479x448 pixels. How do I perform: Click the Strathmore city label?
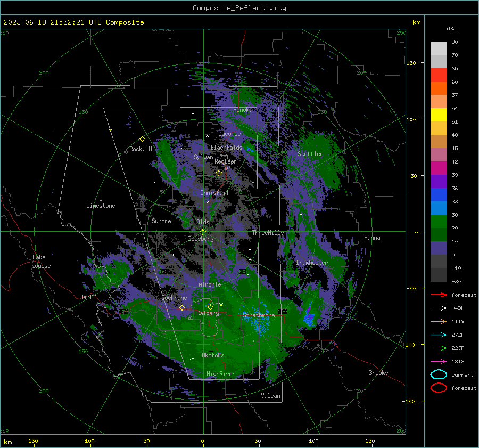(259, 315)
